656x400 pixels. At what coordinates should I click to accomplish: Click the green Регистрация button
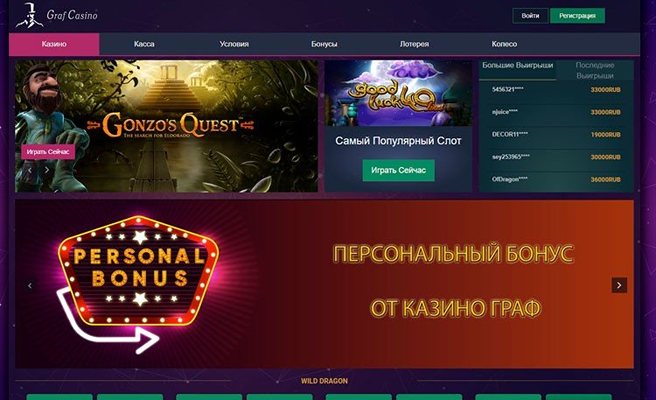[577, 16]
